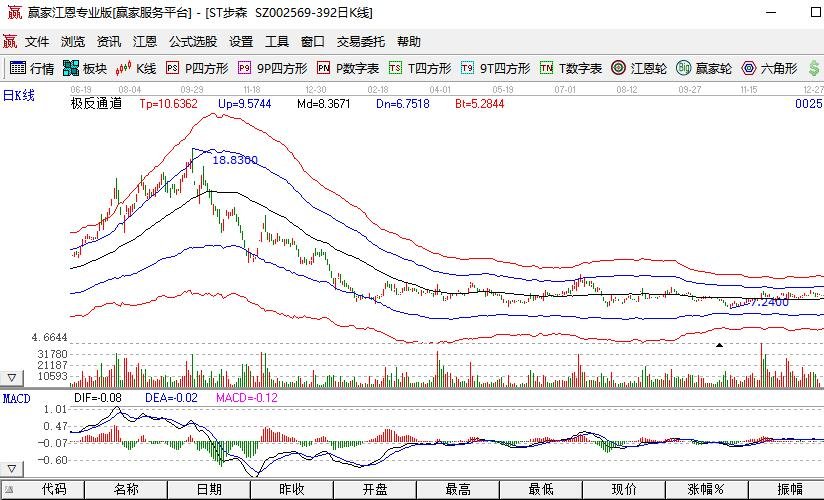Open the T四方形 tool
This screenshot has width=824, height=500.
click(420, 68)
